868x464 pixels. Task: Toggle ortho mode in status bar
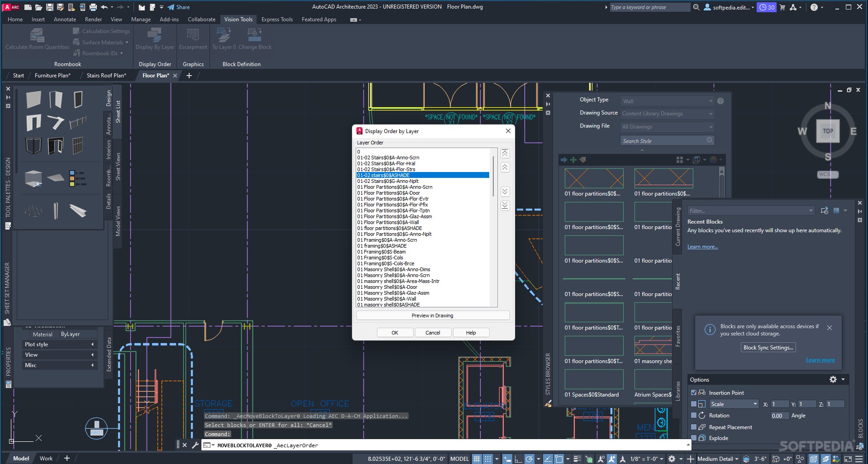point(518,459)
